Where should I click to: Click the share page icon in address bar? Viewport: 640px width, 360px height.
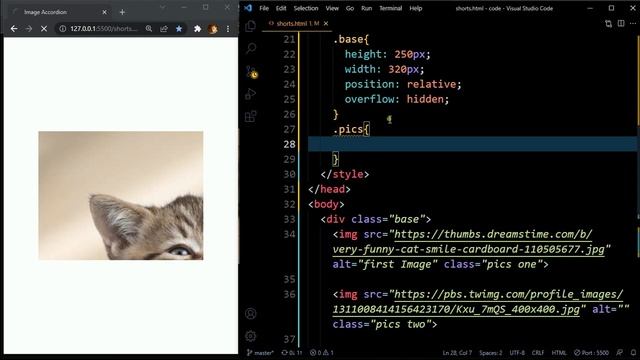(x=164, y=29)
